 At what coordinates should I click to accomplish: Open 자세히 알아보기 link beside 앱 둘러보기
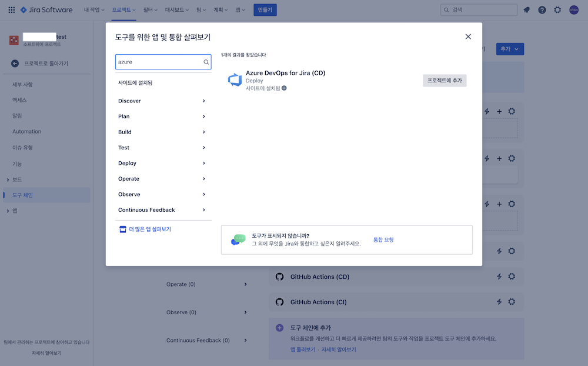[339, 350]
